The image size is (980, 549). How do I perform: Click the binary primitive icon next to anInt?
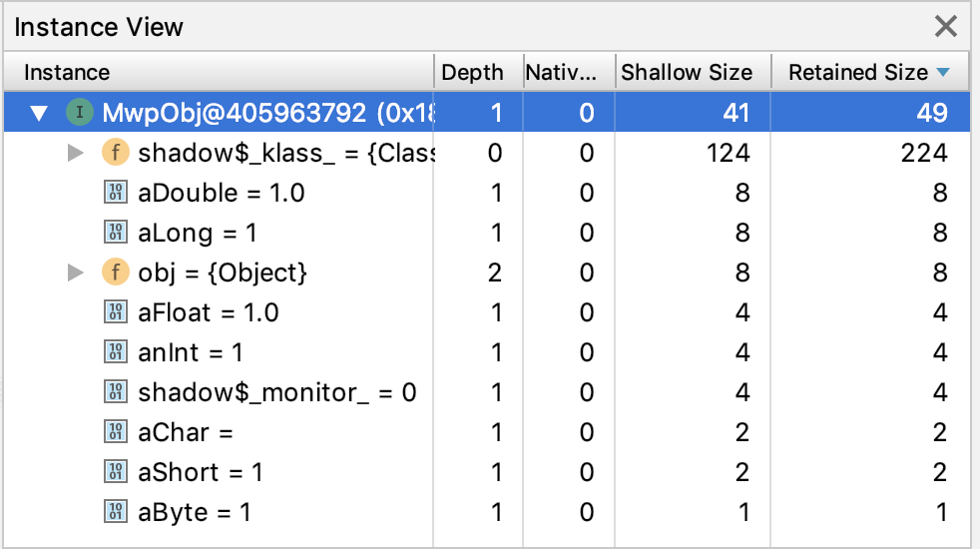[x=115, y=352]
